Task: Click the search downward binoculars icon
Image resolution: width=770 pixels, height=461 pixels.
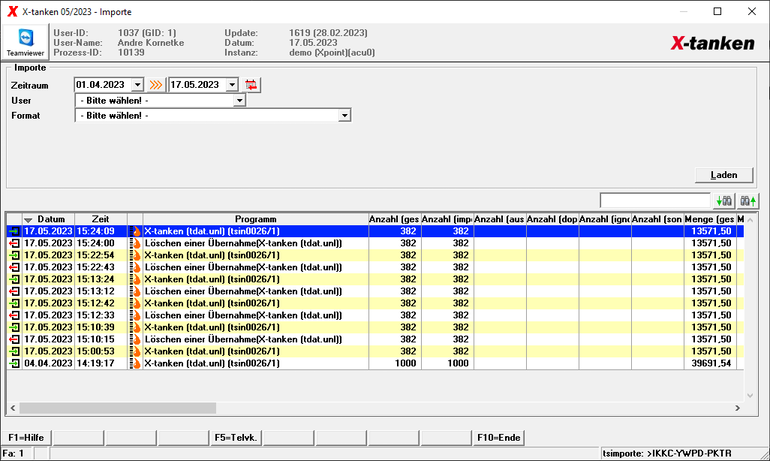Action: pyautogui.click(x=724, y=200)
